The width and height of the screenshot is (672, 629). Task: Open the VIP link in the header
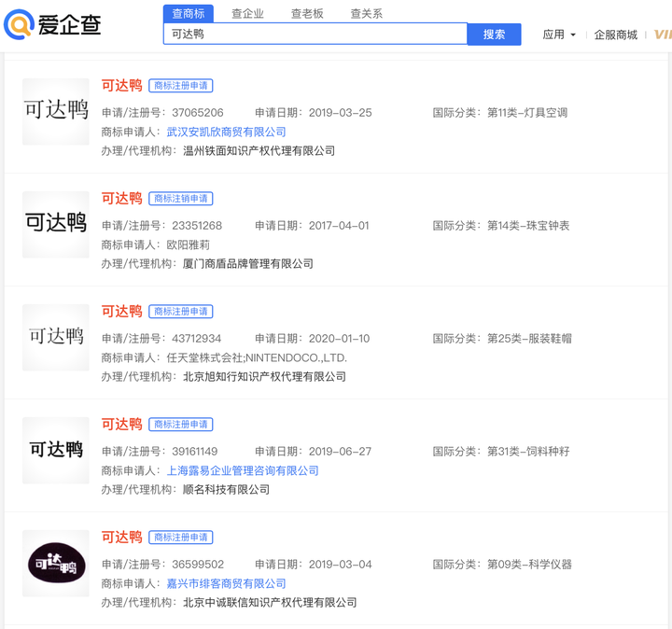tap(663, 35)
